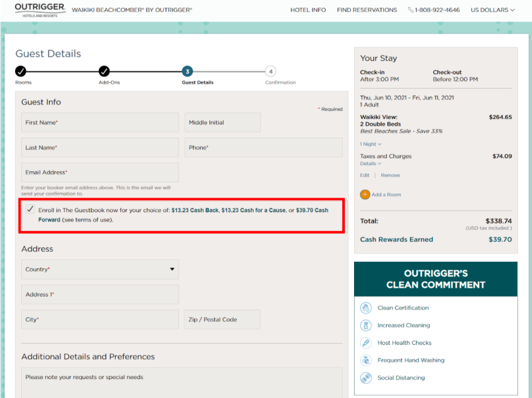Click the Edit link in Your Stay
This screenshot has width=532, height=398.
pos(364,175)
